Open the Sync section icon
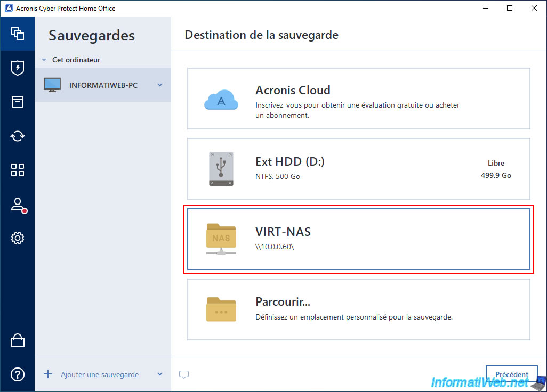 pyautogui.click(x=18, y=136)
